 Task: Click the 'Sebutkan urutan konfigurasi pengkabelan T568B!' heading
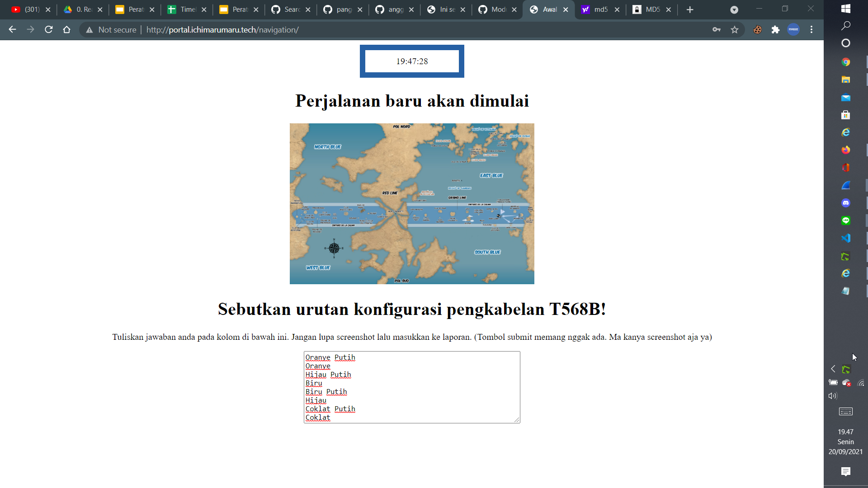(412, 310)
